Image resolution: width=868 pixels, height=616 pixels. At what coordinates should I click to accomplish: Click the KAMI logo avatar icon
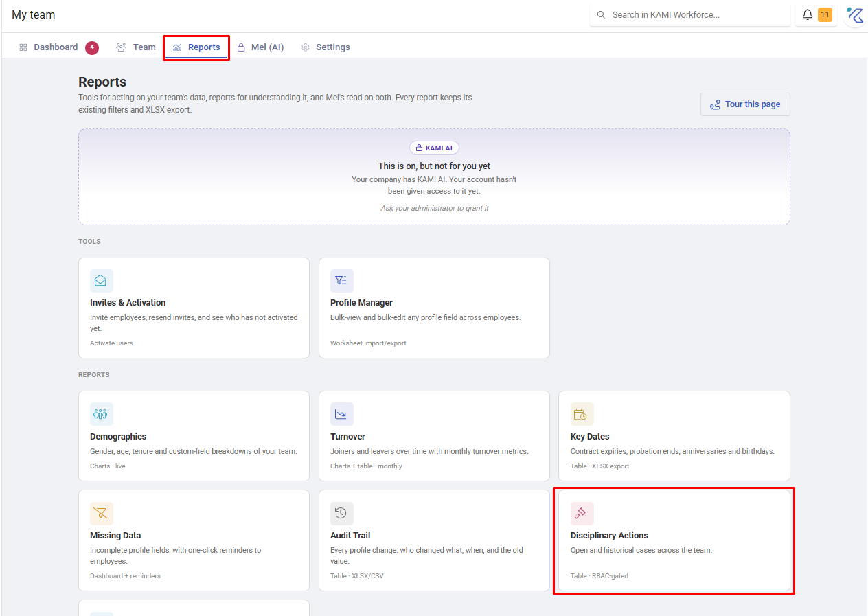click(855, 15)
